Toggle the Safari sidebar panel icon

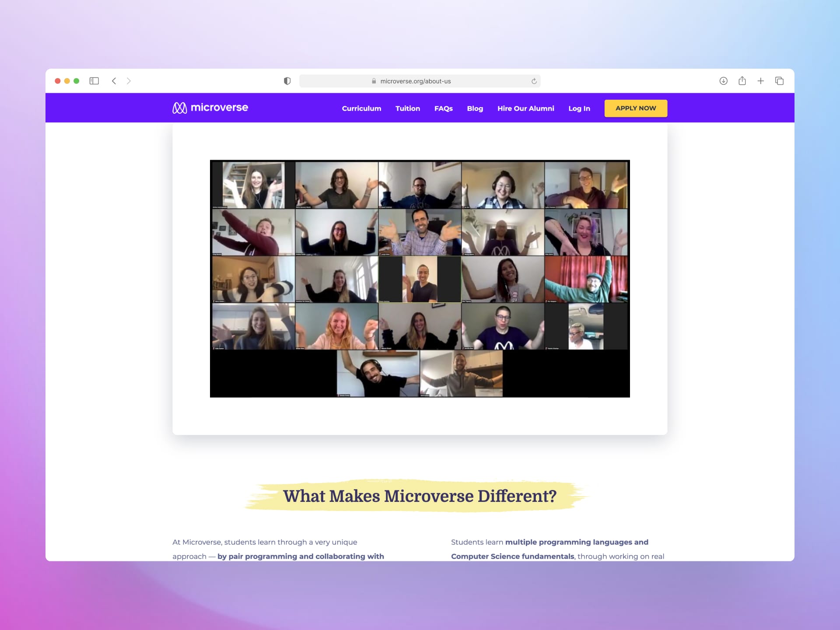(94, 81)
